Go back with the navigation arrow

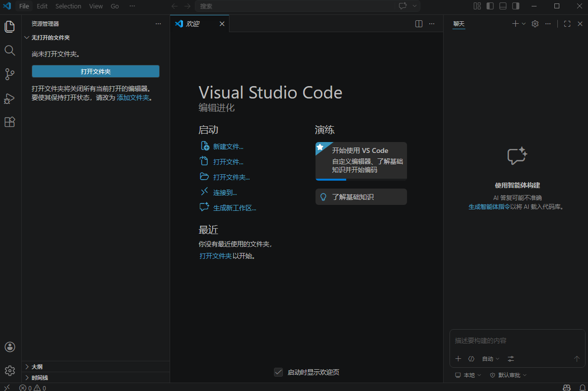[x=175, y=6]
